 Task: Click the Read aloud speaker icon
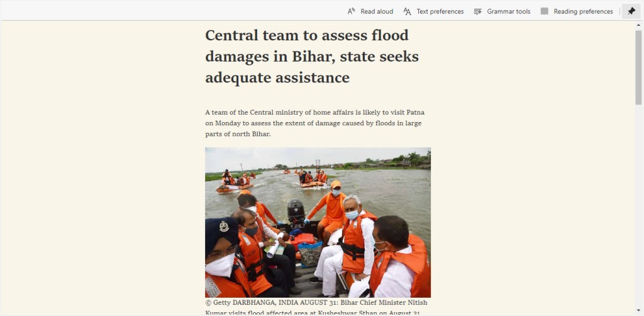(x=351, y=11)
